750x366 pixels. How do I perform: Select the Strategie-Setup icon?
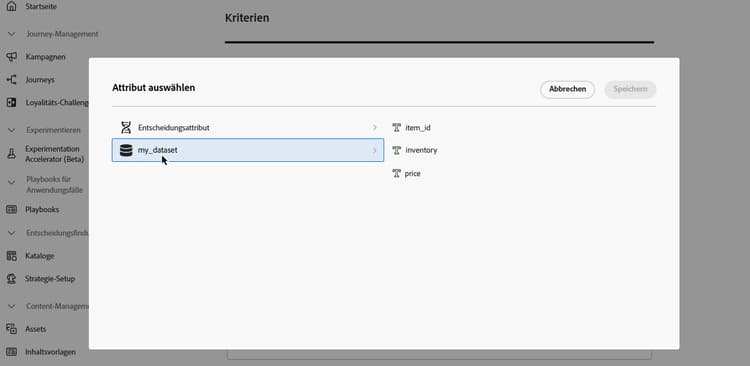pos(11,278)
